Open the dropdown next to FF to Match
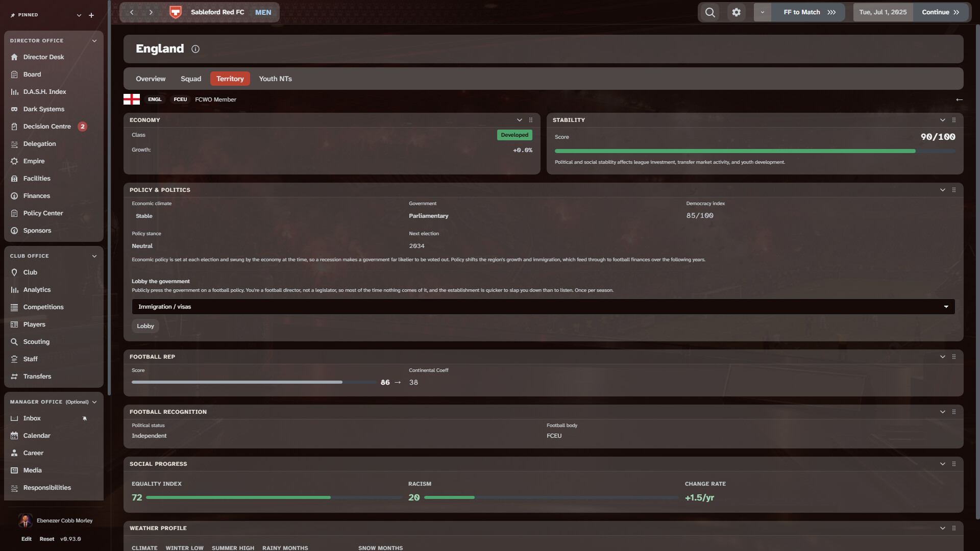This screenshot has height=551, width=980. click(x=763, y=12)
